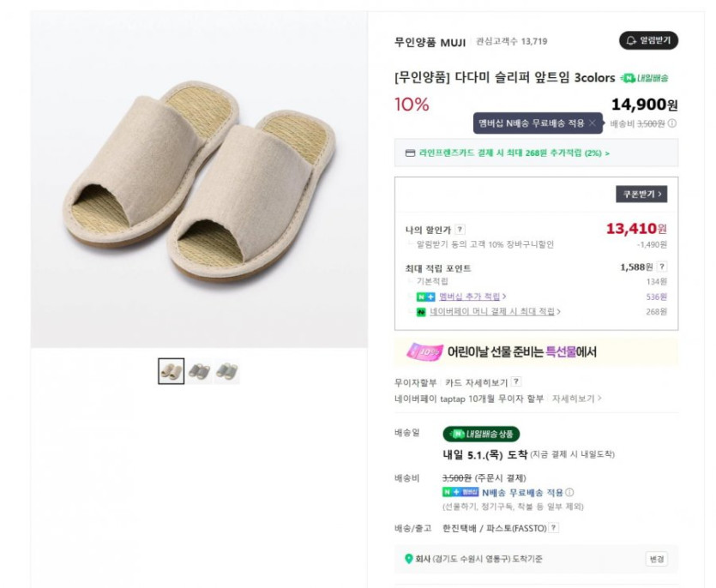The width and height of the screenshot is (716, 588).
Task: Click the 어린이날 선물 특선물 promotion banner
Action: pos(536,351)
